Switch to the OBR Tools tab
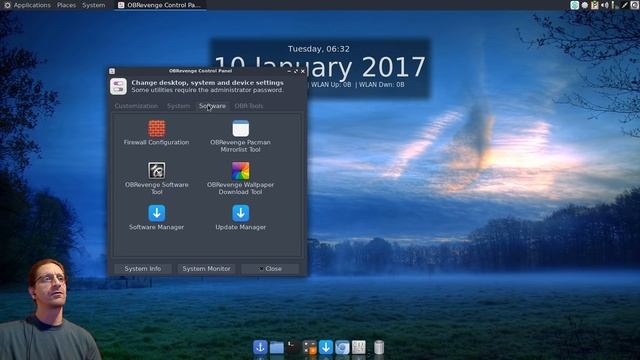Viewport: 640px width, 360px height. coord(249,106)
